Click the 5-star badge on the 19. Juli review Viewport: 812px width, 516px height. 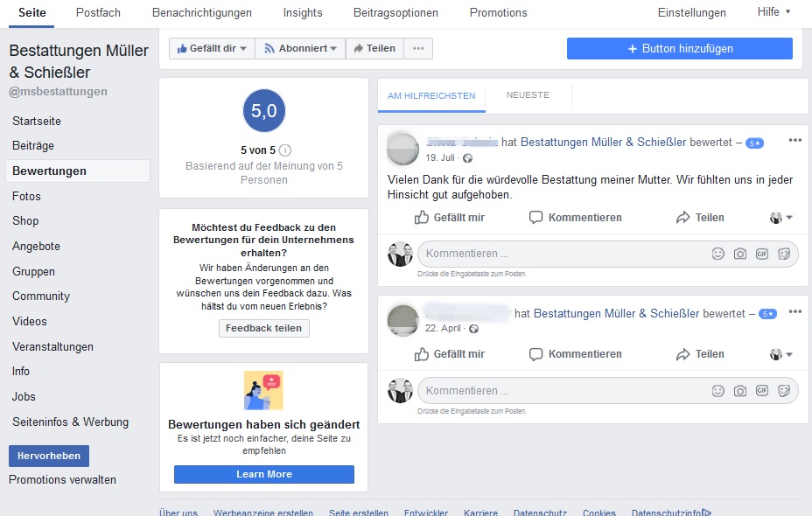coord(754,143)
